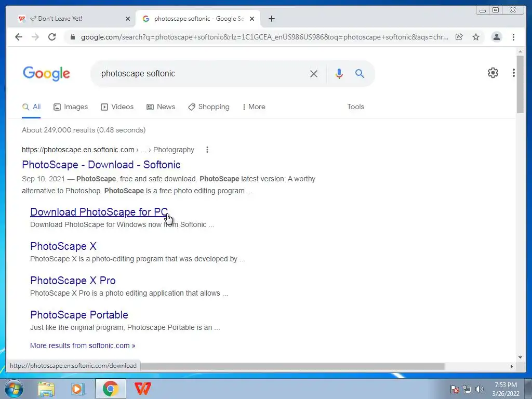Open 'PhotoScape - Download - Softonic' result

pos(101,165)
